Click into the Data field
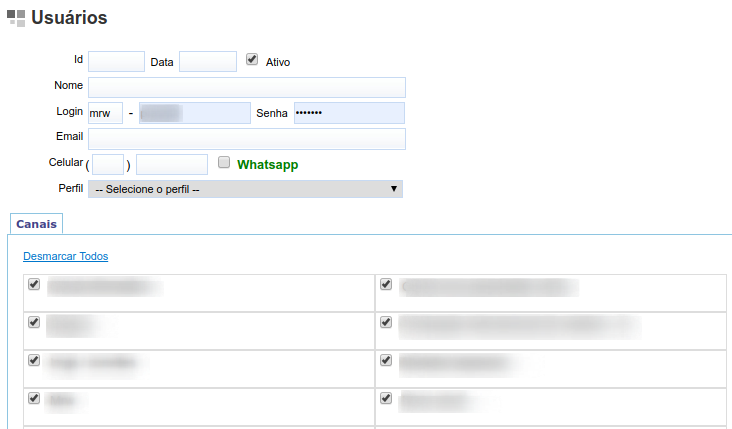Viewport: 732px width, 429px height. (x=207, y=62)
